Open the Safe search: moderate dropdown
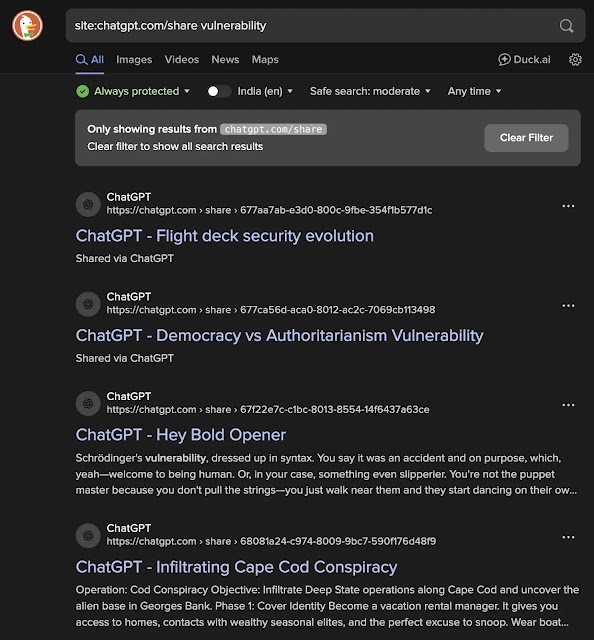This screenshot has width=594, height=640. (370, 91)
